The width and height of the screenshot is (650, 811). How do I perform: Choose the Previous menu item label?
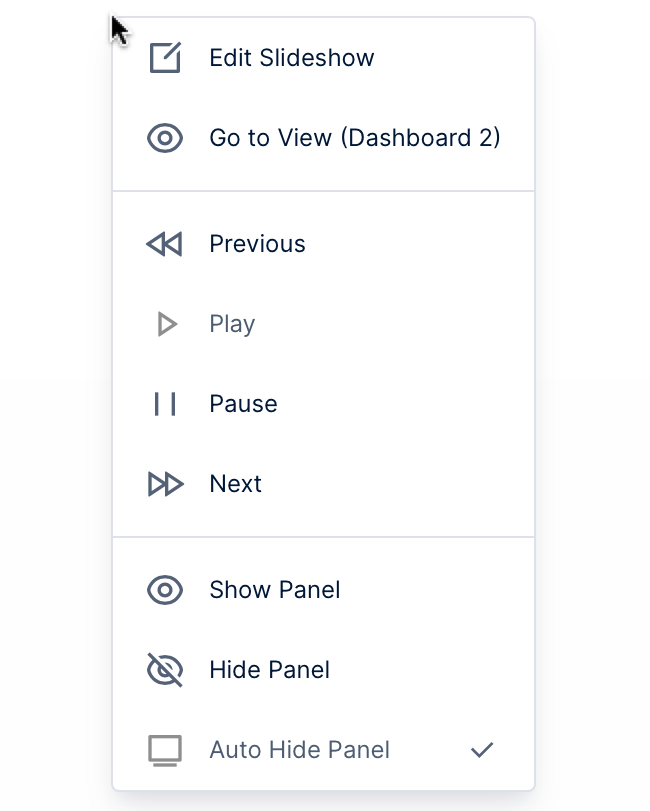(x=257, y=244)
